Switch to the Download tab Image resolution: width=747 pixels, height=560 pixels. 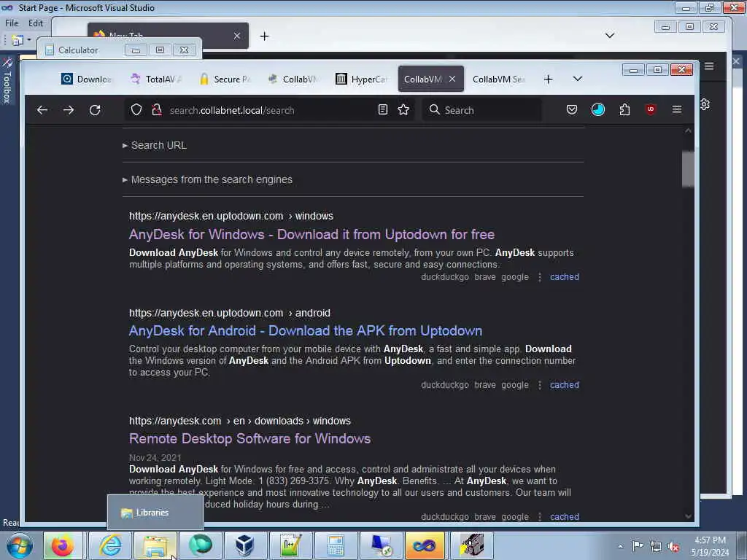pyautogui.click(x=86, y=79)
